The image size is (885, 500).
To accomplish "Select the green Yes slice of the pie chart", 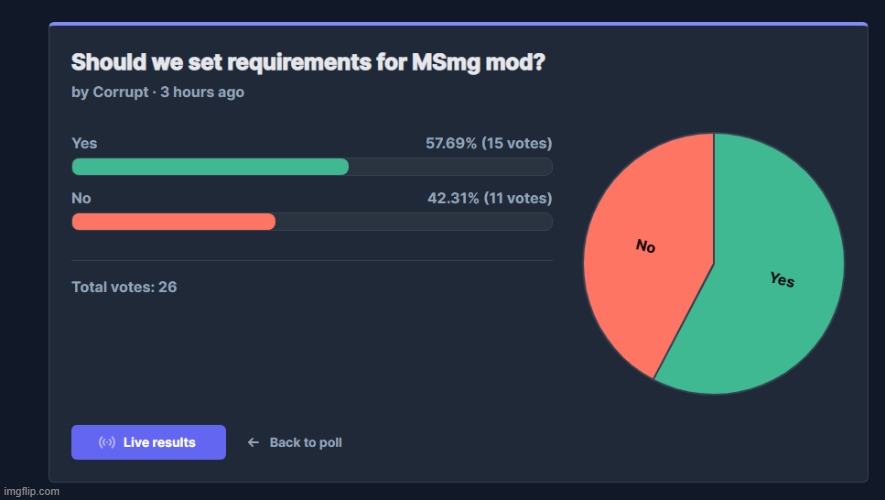I will tap(770, 300).
